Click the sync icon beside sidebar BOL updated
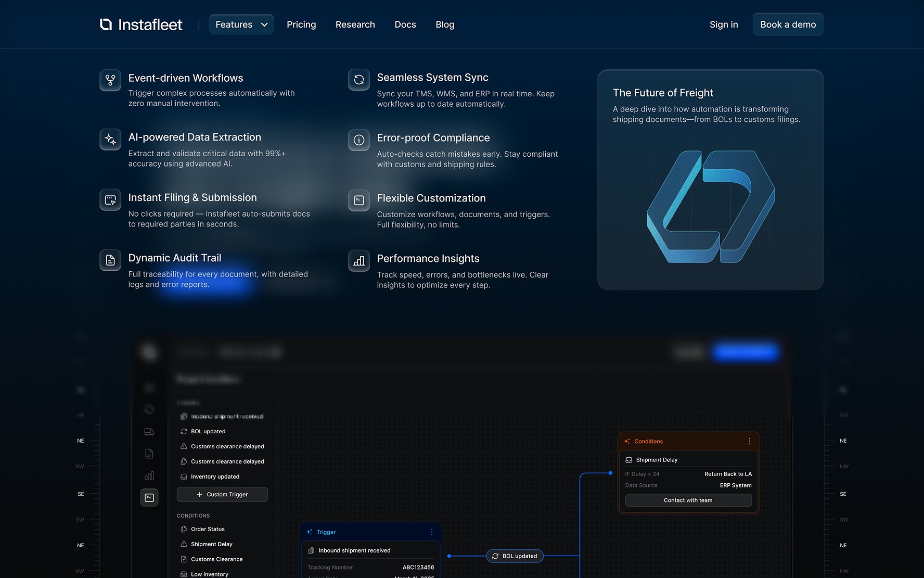The height and width of the screenshot is (578, 924). click(x=184, y=431)
